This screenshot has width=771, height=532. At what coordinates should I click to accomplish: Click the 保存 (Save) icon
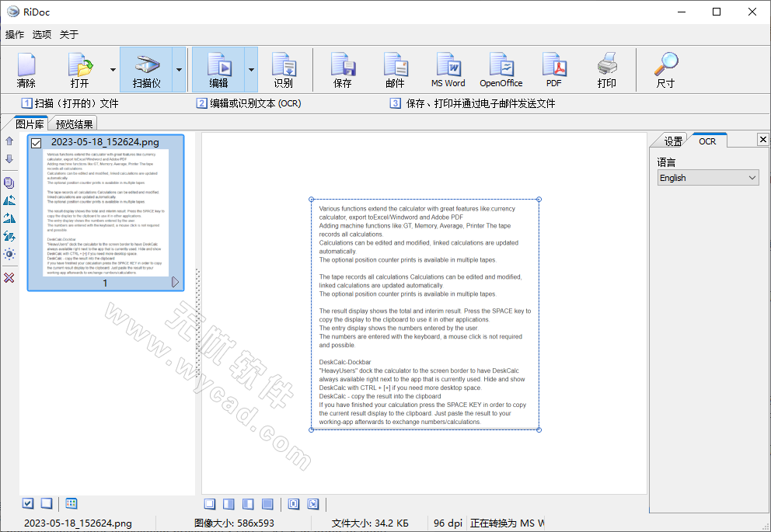(342, 69)
